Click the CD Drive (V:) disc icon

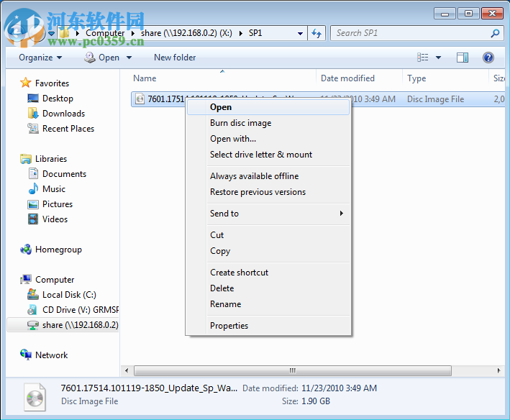click(x=32, y=309)
